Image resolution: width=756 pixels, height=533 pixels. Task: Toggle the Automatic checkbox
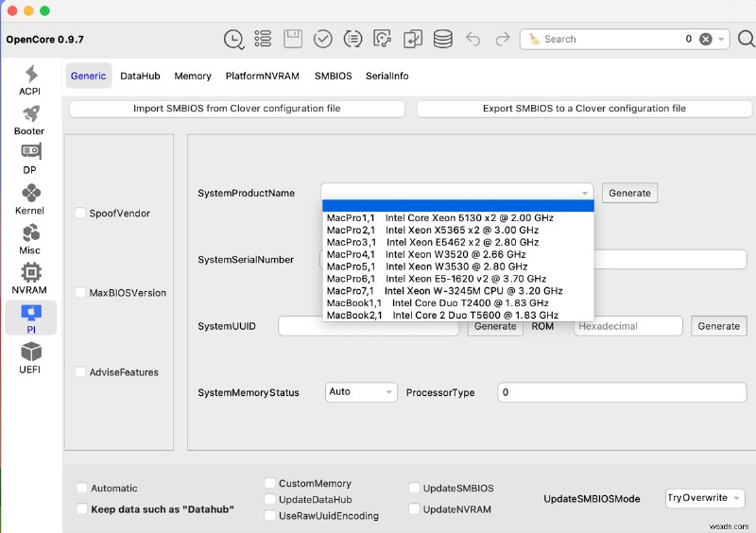point(82,488)
